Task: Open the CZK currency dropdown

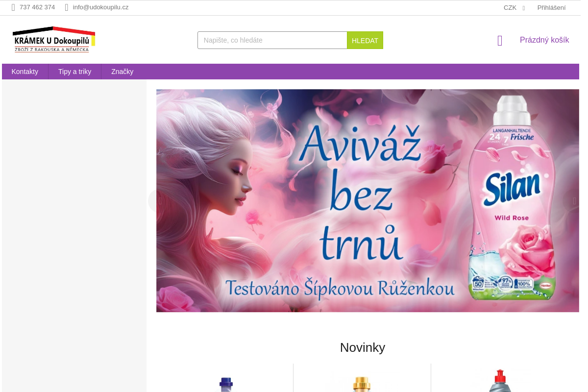Action: 514,8
